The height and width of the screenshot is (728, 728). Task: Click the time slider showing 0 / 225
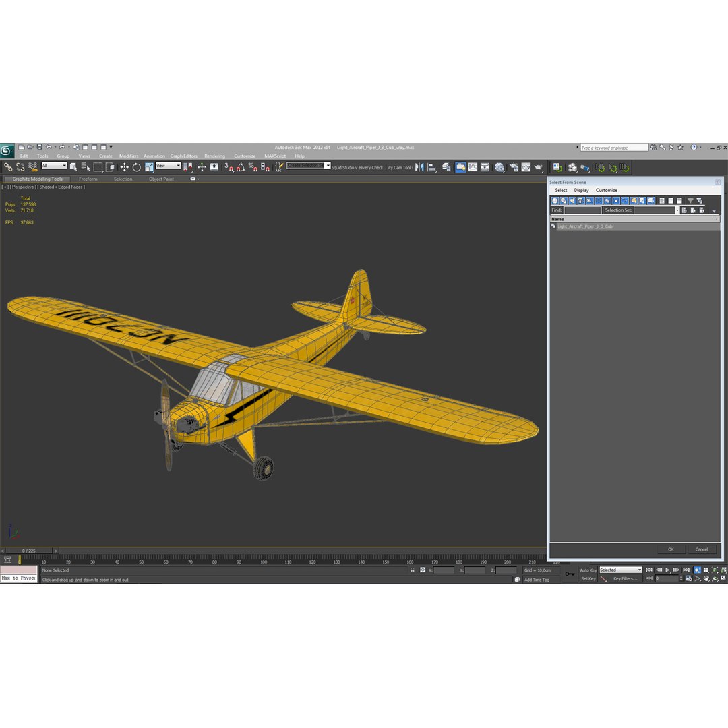[29, 551]
